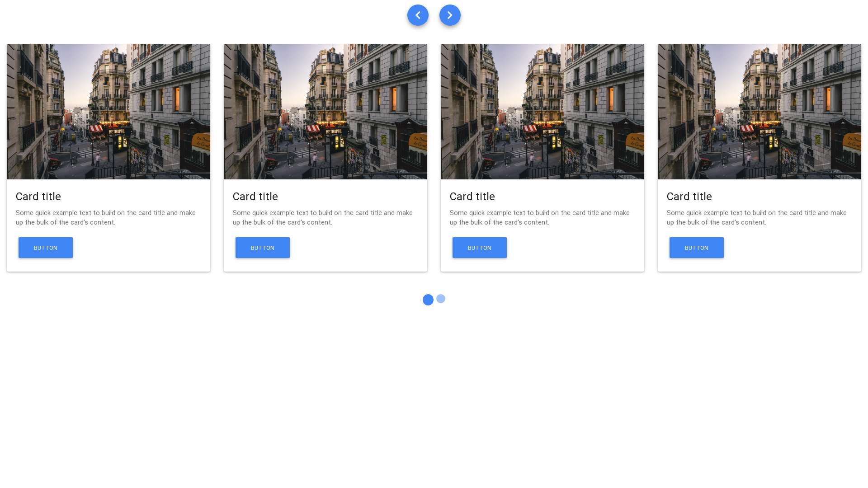Click the previous slide arrow button
868x488 pixels.
(x=418, y=15)
